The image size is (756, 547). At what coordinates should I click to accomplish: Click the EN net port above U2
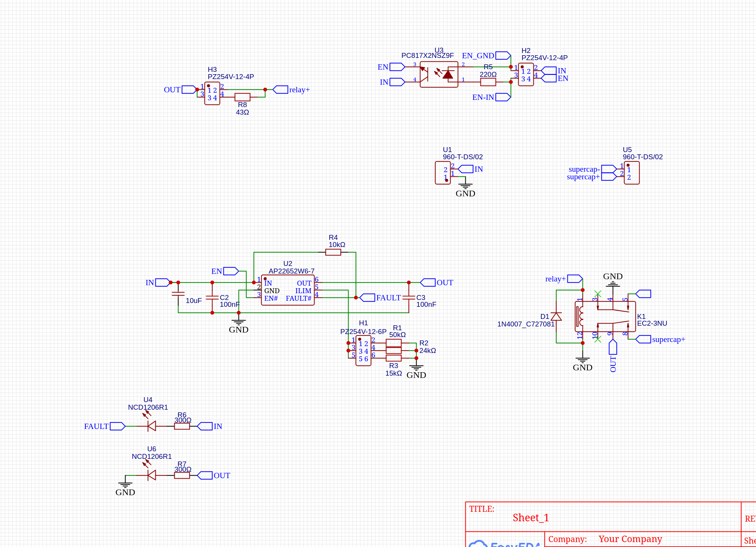(231, 271)
